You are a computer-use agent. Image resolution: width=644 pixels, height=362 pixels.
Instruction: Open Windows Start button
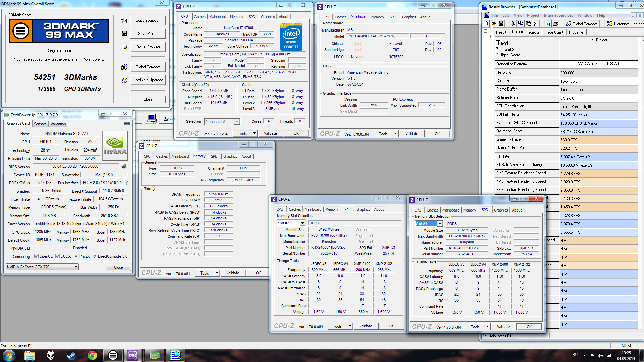point(9,355)
